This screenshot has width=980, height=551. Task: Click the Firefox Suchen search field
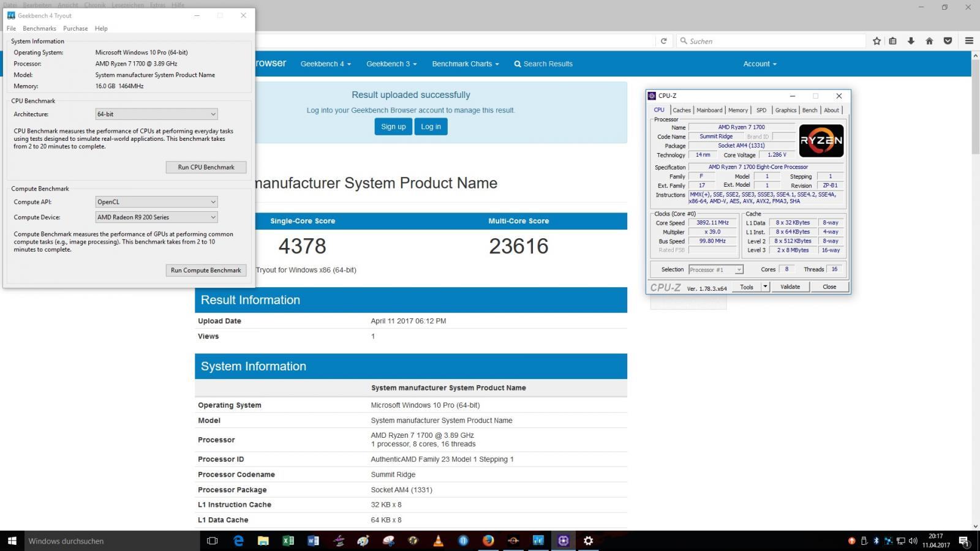coord(771,41)
